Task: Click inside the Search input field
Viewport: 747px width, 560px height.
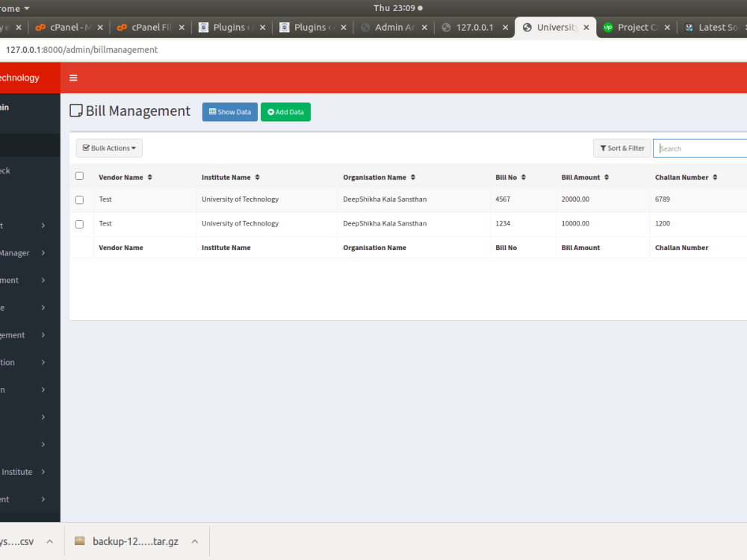Action: pos(698,148)
